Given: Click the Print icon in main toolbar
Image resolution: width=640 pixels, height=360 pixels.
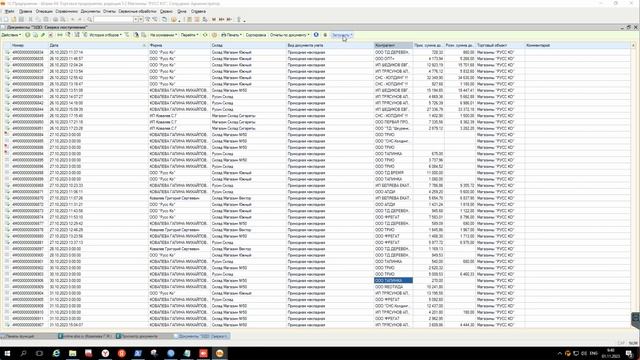Looking at the screenshot, I should (x=56, y=19).
